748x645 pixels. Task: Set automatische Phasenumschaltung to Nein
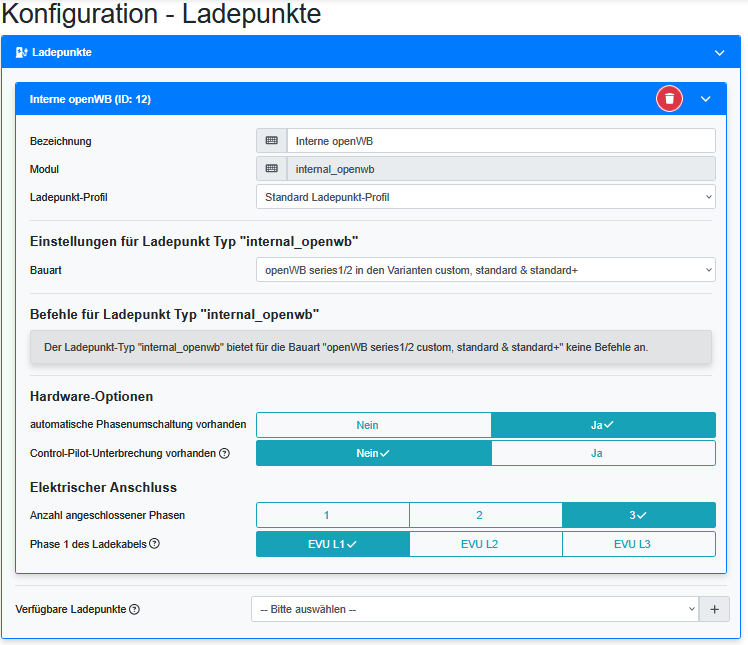point(374,425)
